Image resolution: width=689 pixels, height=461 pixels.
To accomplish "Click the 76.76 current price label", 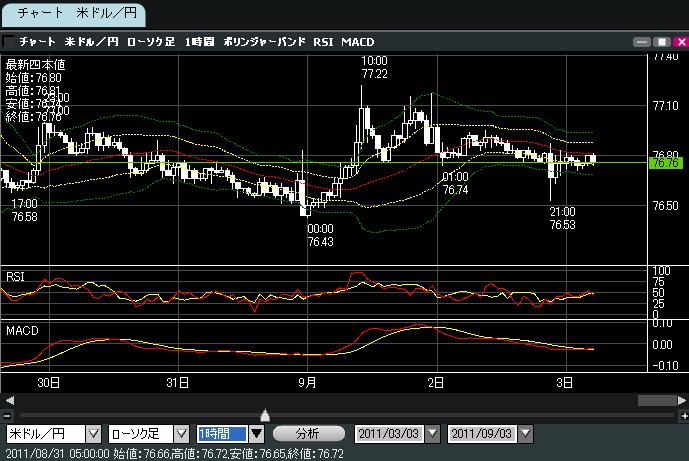I will click(x=665, y=162).
